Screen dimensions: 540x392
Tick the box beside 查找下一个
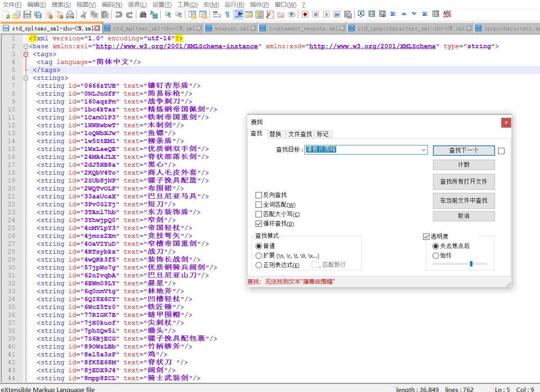pos(501,151)
